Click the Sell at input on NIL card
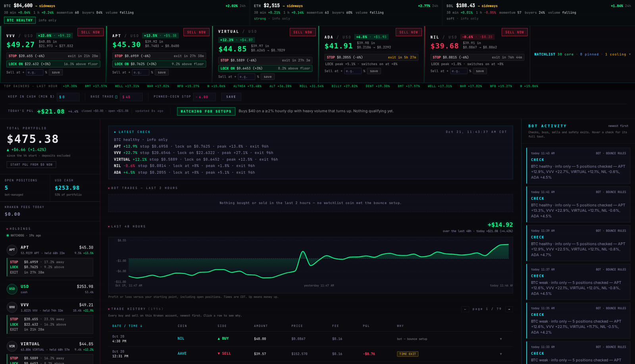Screen dimensions: 635x364 458,71
